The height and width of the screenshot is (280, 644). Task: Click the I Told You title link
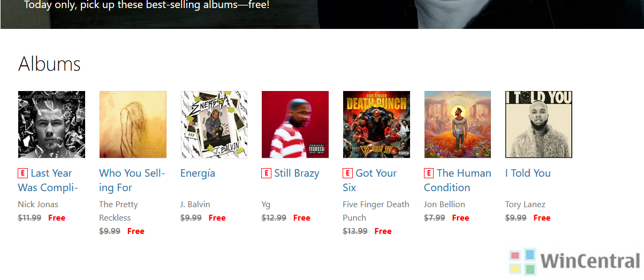(528, 173)
